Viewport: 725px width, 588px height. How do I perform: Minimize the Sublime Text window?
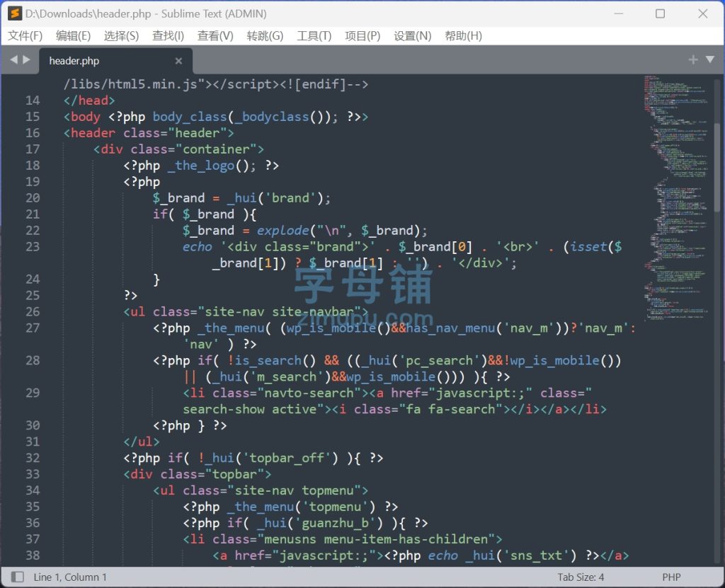tap(618, 13)
